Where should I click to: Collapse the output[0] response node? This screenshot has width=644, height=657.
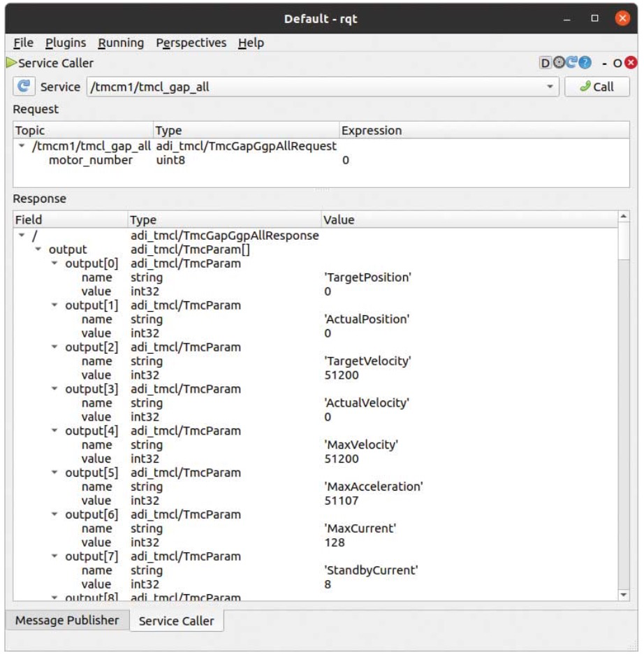pyautogui.click(x=55, y=263)
